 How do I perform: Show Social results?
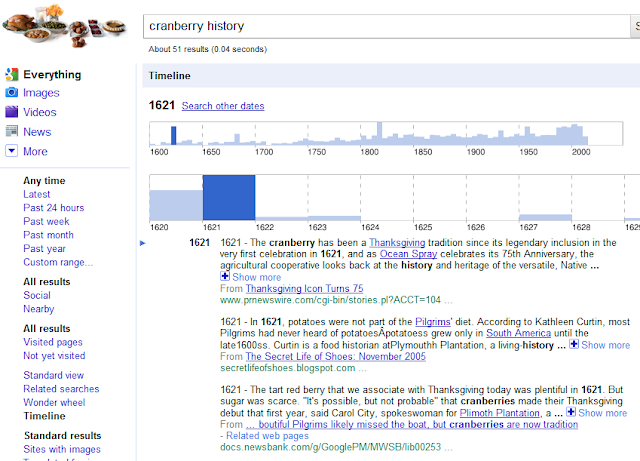pos(37,295)
